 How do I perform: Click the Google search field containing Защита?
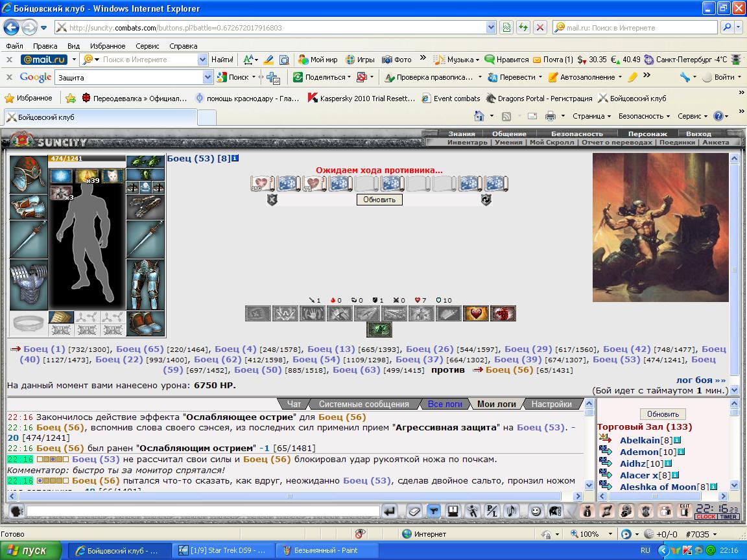tap(130, 77)
